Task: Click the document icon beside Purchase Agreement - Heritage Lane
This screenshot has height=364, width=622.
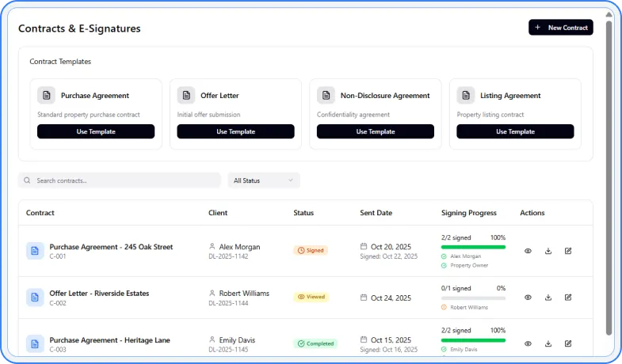Action: pos(35,343)
